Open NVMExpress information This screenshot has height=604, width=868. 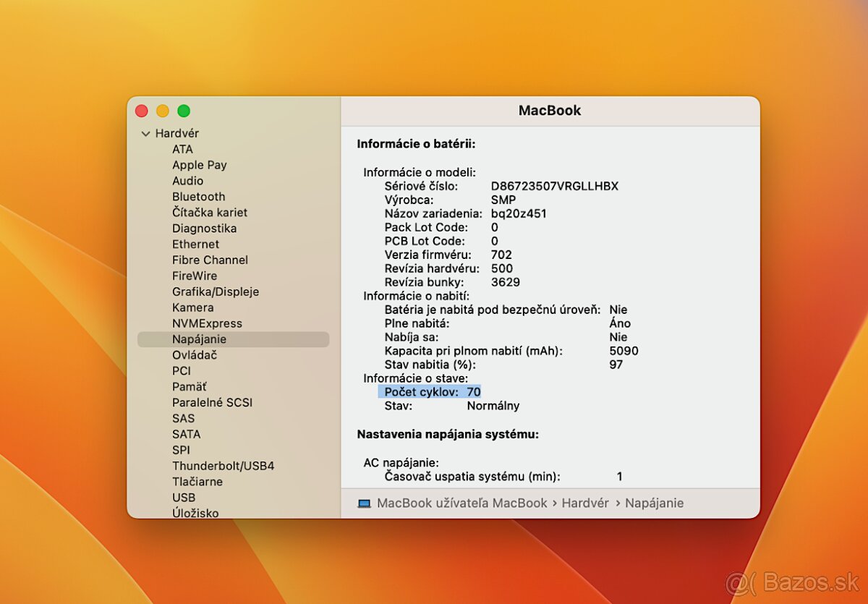click(x=208, y=323)
